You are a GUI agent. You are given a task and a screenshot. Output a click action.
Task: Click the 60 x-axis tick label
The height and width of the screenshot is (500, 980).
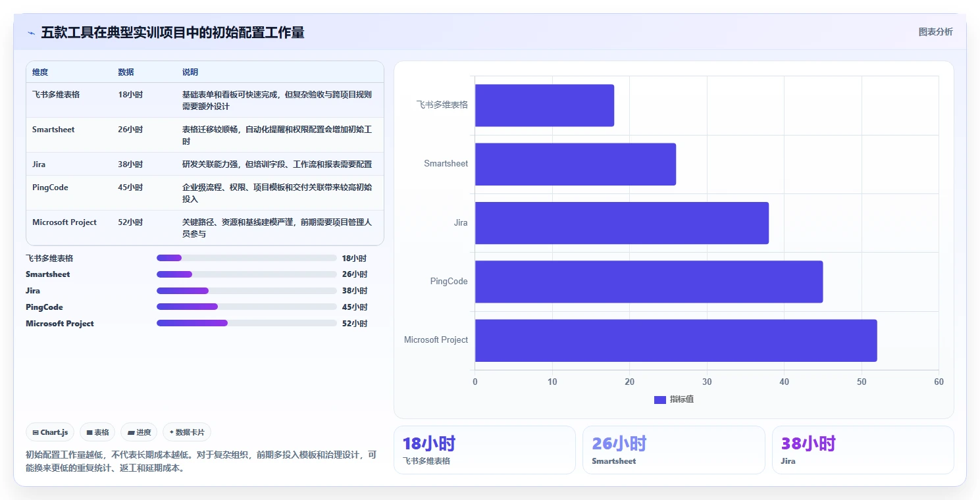(939, 382)
